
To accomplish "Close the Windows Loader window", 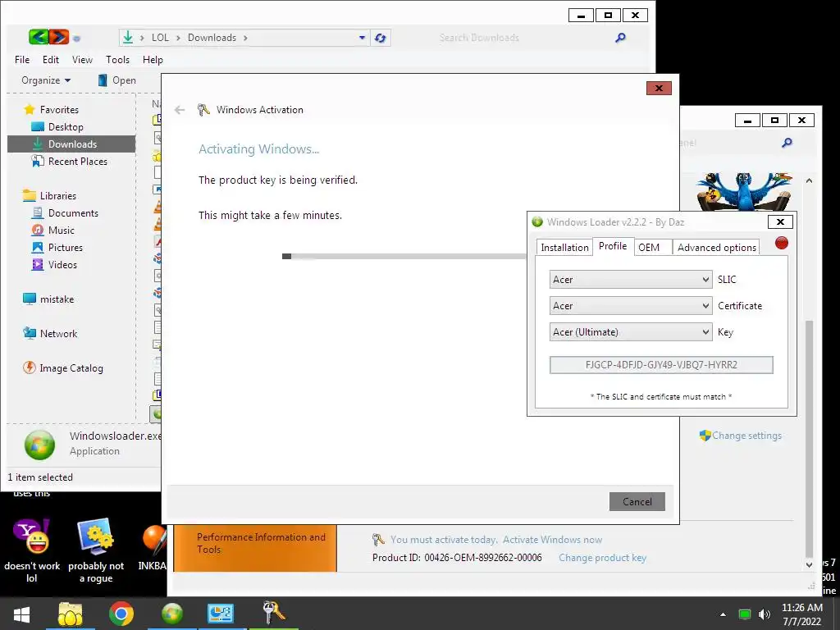I will [780, 221].
